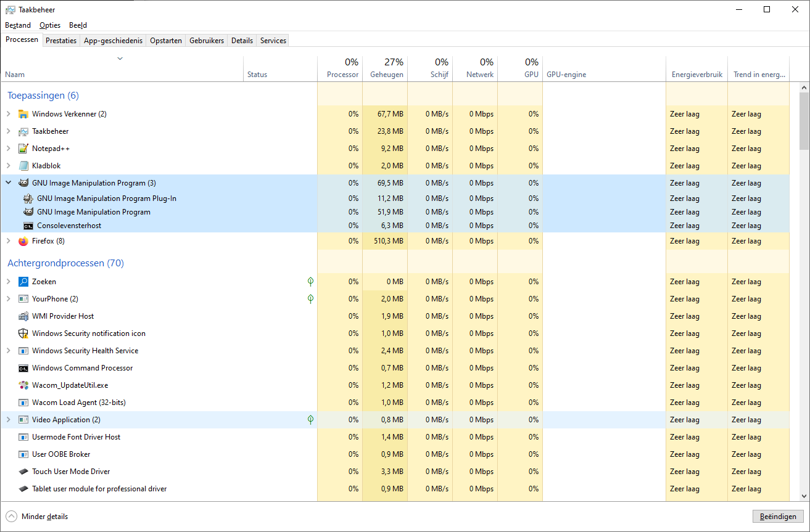Click the Firefox browser icon
The height and width of the screenshot is (532, 810).
pyautogui.click(x=23, y=241)
